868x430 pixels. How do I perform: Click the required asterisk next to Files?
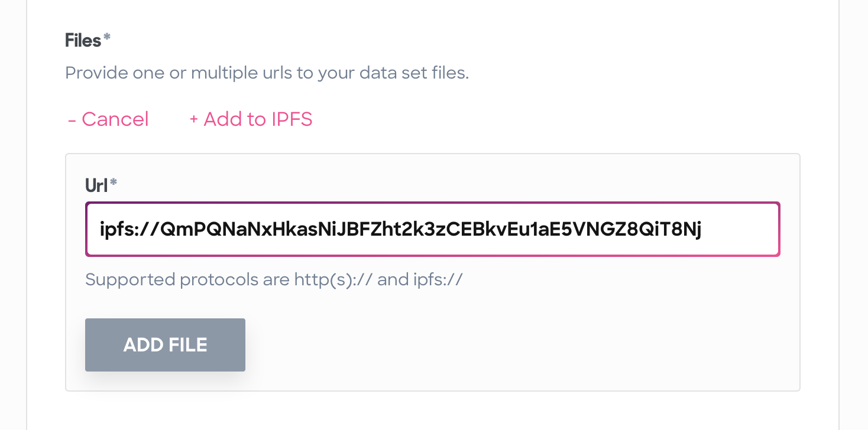(107, 38)
